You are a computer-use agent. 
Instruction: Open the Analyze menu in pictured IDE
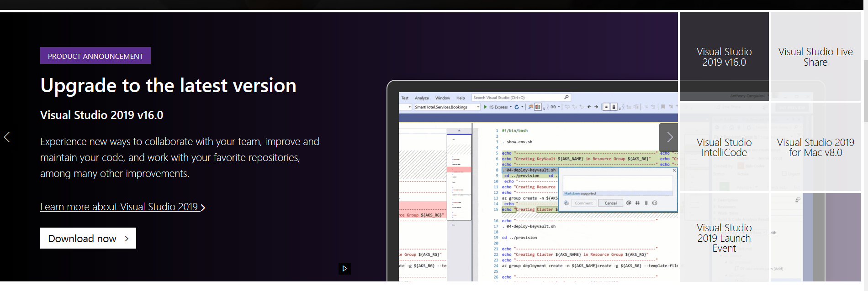[422, 98]
